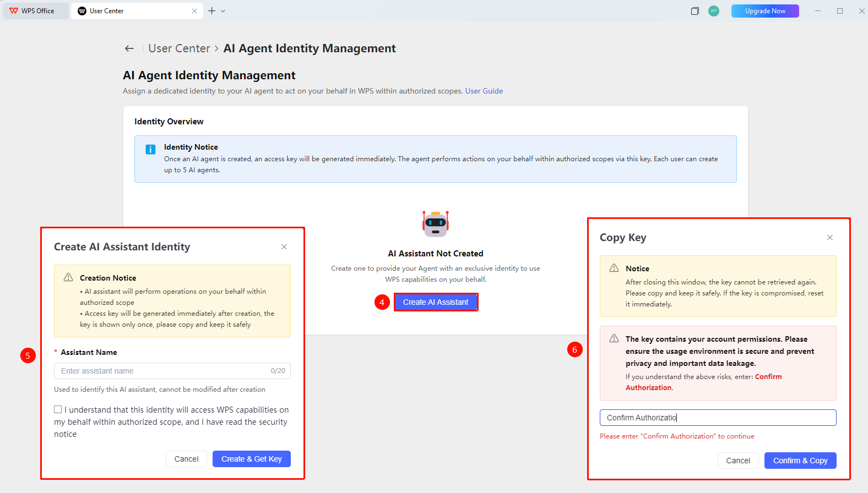This screenshot has height=493, width=868.
Task: Open a new tab with plus icon
Action: coord(211,11)
